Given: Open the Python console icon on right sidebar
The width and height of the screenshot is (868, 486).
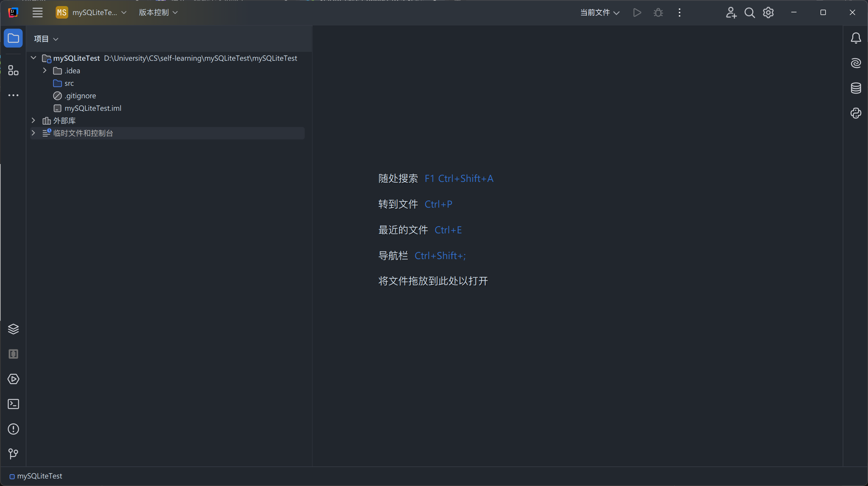Looking at the screenshot, I should tap(856, 113).
